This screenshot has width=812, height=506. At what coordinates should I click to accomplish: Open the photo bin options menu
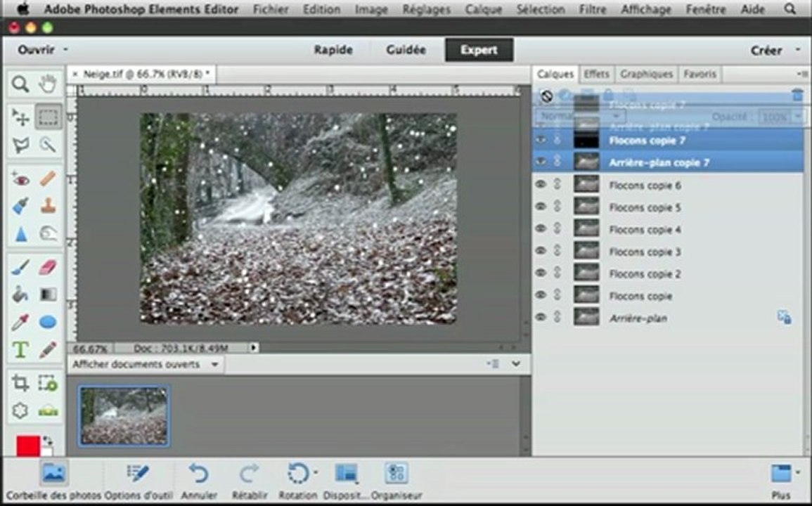tap(493, 364)
